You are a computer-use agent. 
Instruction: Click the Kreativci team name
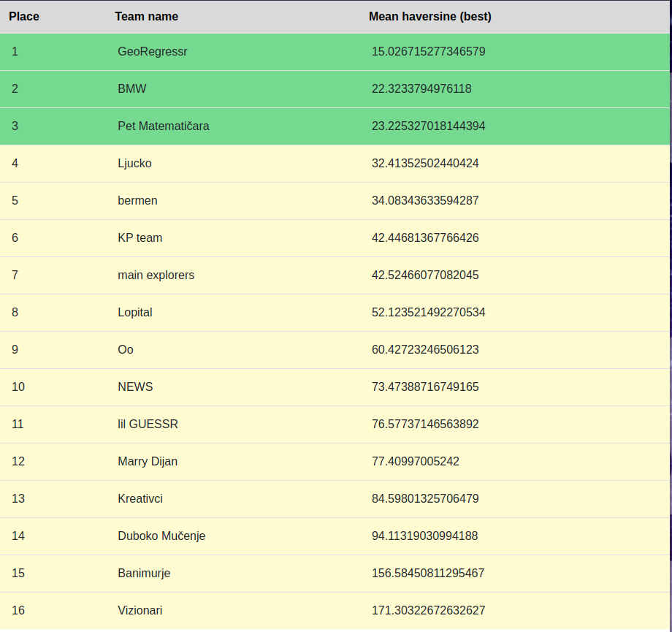(140, 499)
